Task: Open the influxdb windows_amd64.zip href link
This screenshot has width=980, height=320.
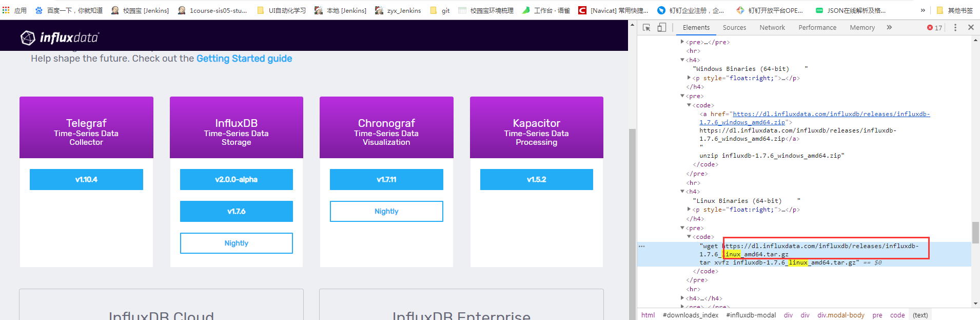Action: click(x=815, y=118)
